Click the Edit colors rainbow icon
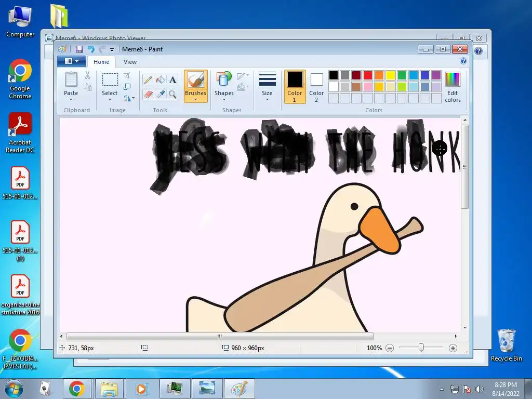This screenshot has width=532, height=399. coord(453,79)
